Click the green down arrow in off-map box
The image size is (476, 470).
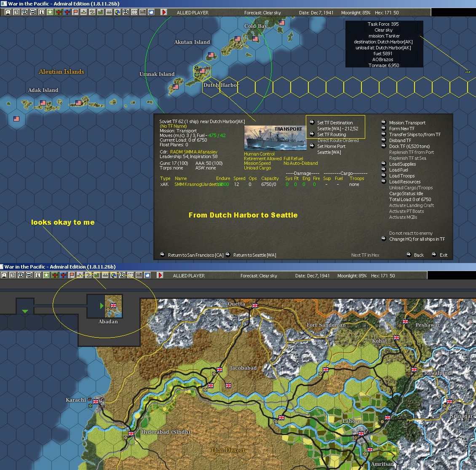(x=25, y=311)
